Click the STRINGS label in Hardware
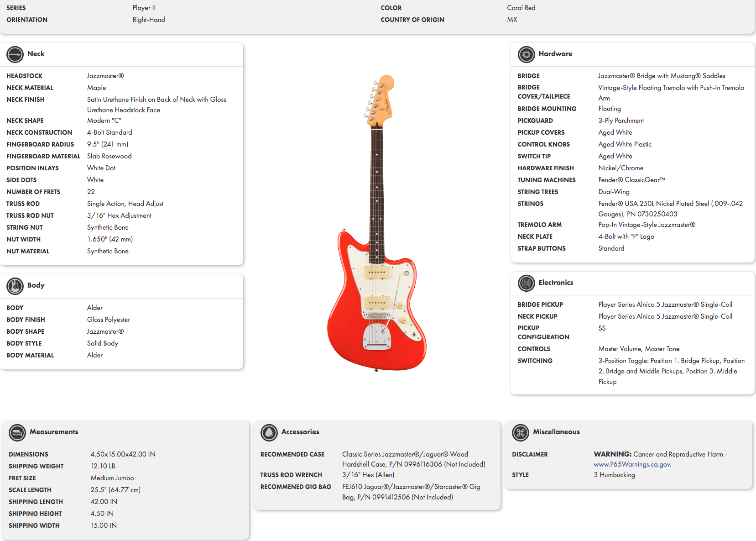 [x=530, y=204]
